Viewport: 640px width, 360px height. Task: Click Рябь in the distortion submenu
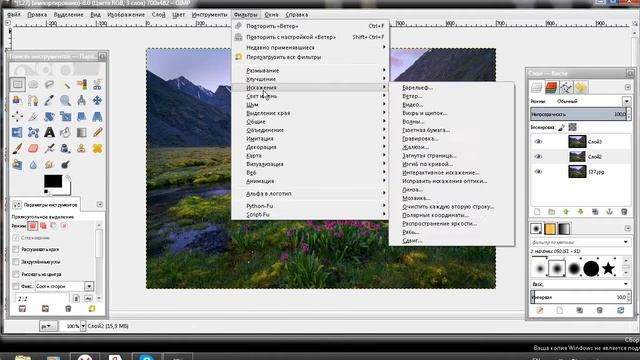(x=451, y=232)
